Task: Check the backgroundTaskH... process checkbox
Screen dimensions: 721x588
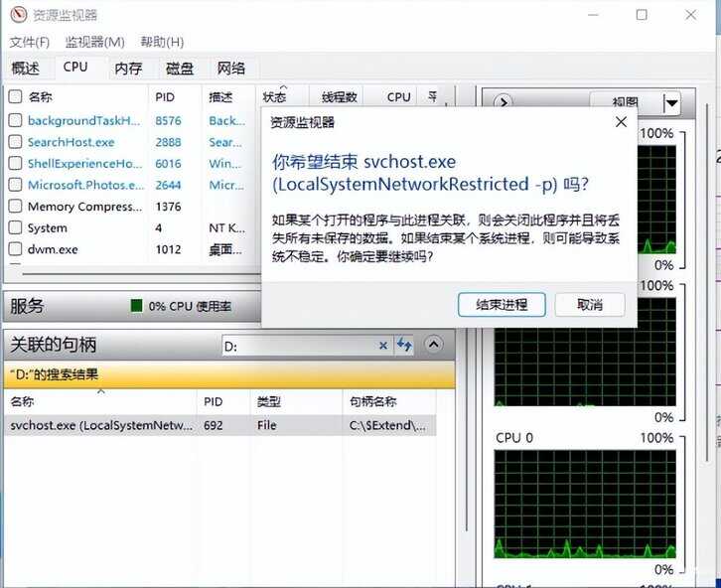Action: (15, 120)
